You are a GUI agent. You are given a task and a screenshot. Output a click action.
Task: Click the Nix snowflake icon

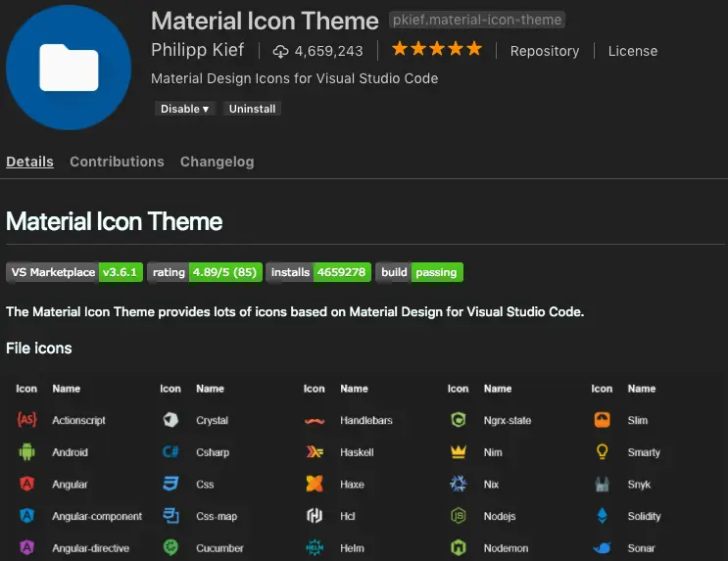pos(459,484)
